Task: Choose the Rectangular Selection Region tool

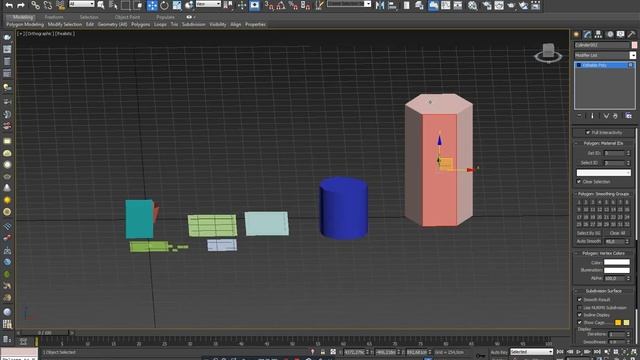Action: click(126, 5)
